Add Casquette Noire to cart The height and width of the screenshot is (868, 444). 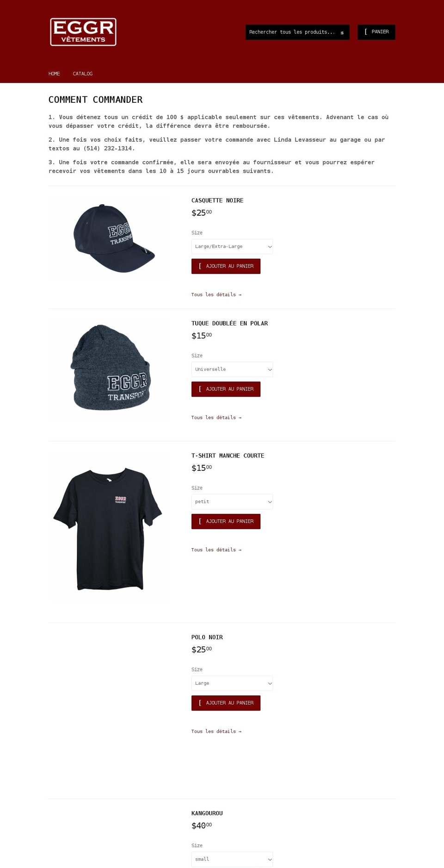(226, 266)
